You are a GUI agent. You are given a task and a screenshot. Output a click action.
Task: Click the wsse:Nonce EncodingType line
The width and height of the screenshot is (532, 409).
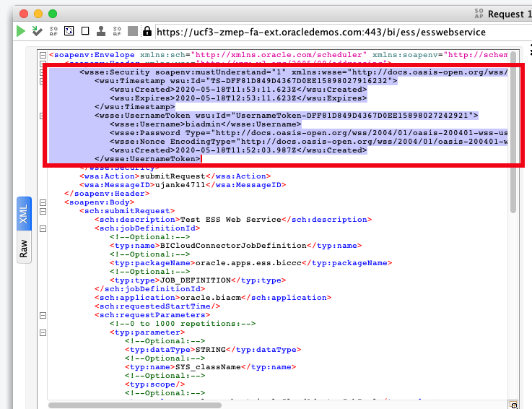[308, 142]
